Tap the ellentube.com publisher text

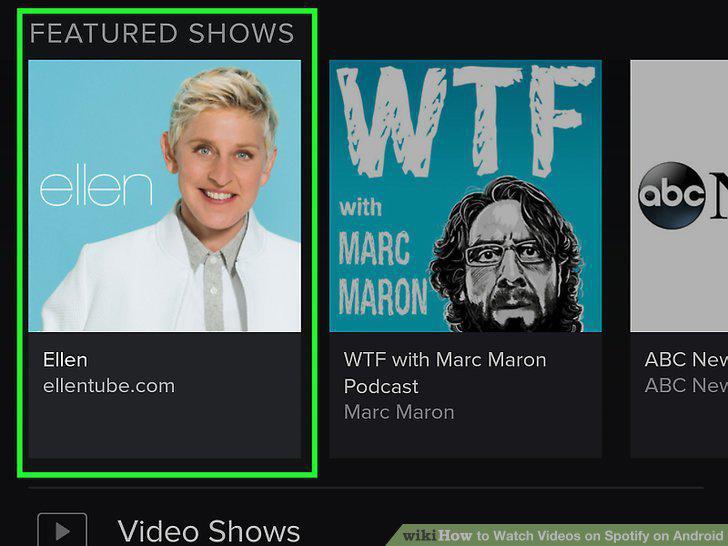pyautogui.click(x=109, y=386)
